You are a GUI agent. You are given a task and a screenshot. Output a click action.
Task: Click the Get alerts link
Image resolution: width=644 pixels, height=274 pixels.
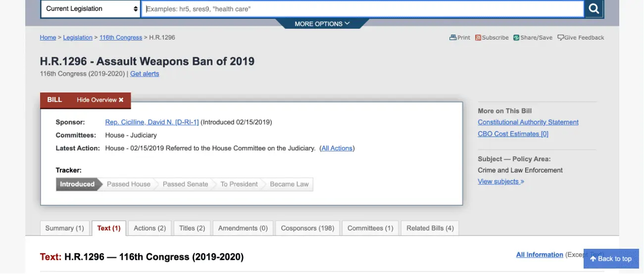tap(145, 74)
